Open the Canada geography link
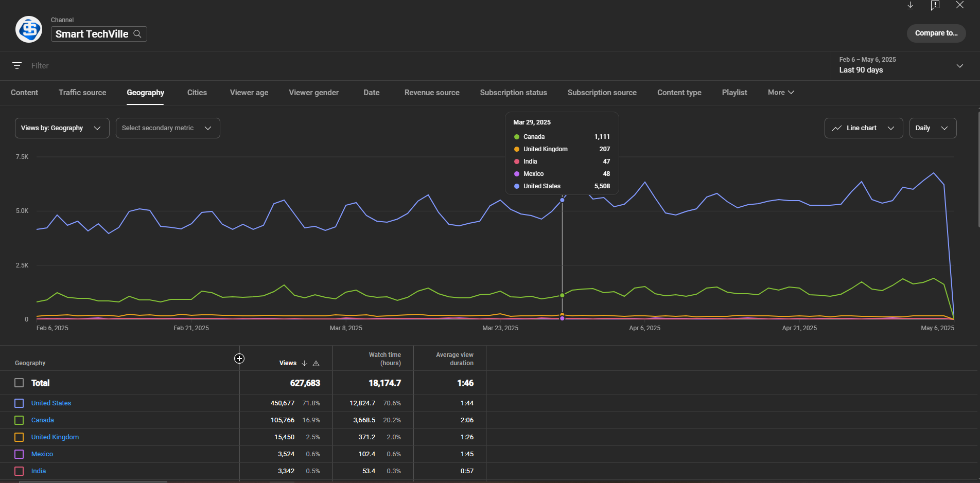Viewport: 980px width, 483px height. (x=43, y=420)
